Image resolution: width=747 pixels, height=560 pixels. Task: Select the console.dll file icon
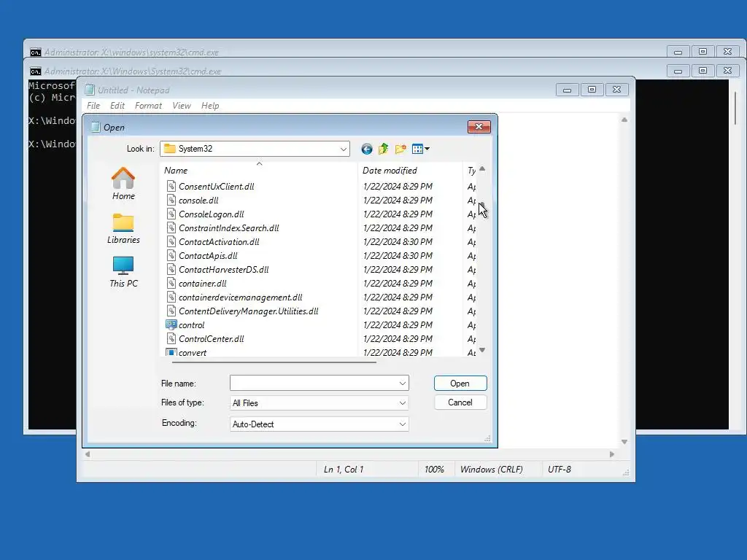click(171, 200)
